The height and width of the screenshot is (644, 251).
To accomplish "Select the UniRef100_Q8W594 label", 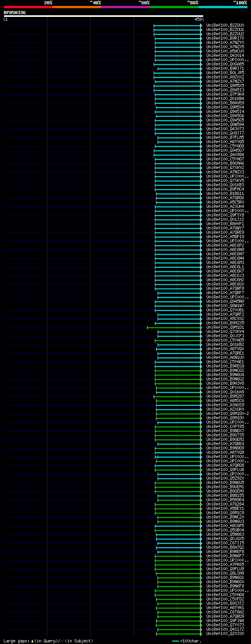I will pyautogui.click(x=225, y=125).
